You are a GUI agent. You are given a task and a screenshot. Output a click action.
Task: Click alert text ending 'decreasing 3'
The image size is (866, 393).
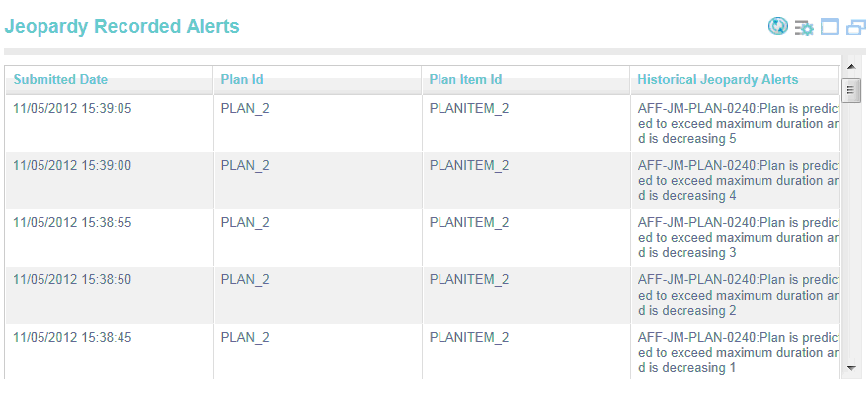coord(738,238)
